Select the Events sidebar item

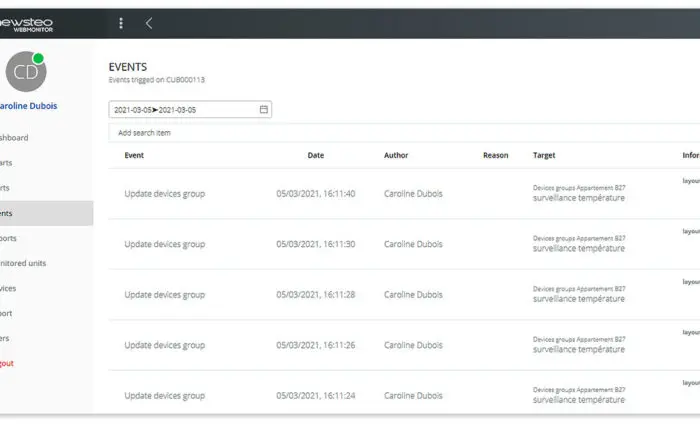(46, 213)
